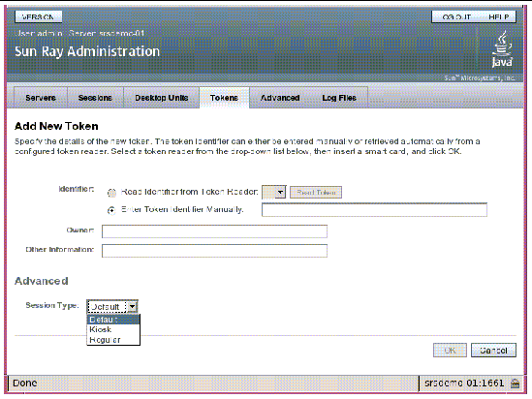Image resolution: width=532 pixels, height=399 pixels.
Task: Open the token reader drop-down list
Action: (x=274, y=192)
